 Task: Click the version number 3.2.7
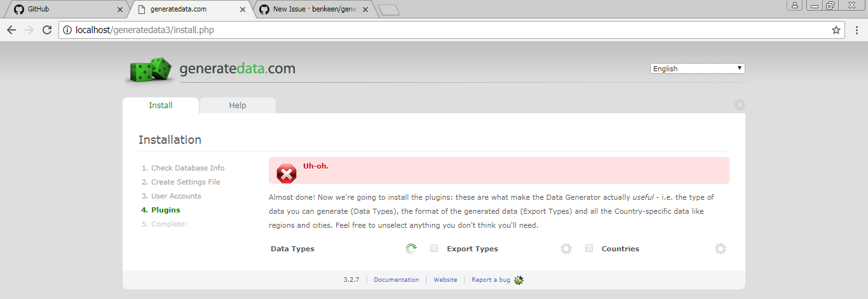(351, 280)
